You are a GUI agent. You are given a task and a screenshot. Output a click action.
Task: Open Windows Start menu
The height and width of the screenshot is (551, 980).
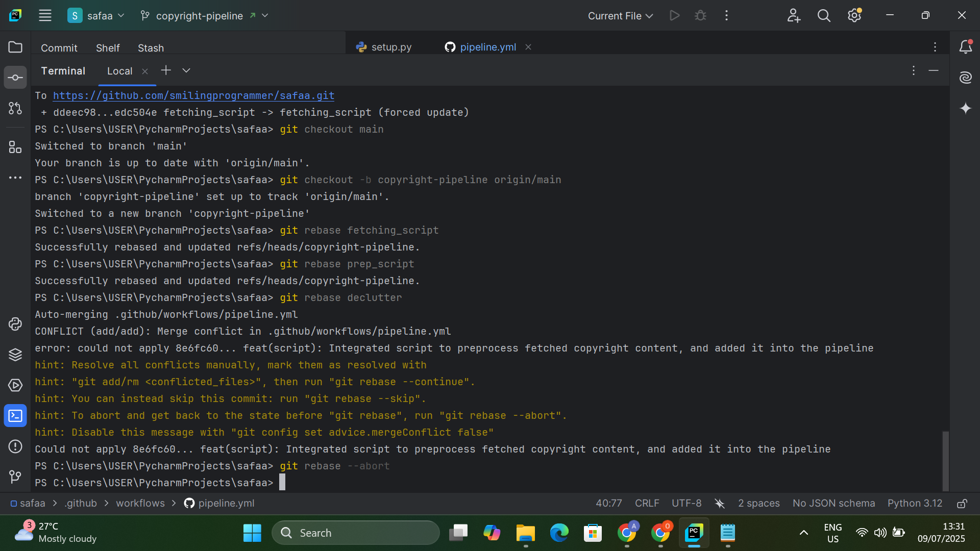point(252,533)
